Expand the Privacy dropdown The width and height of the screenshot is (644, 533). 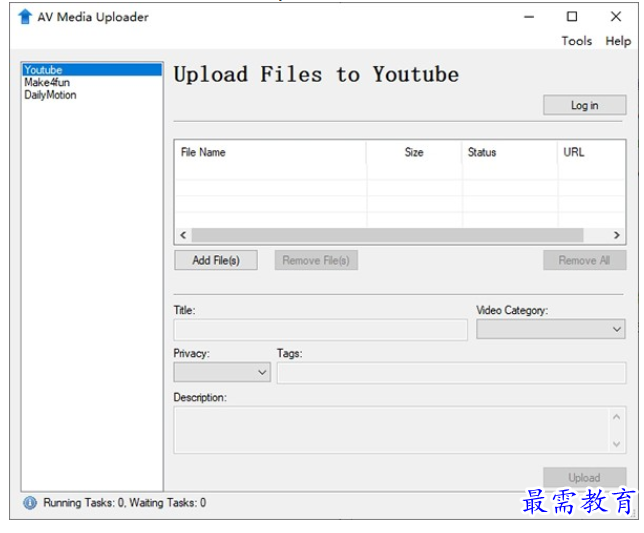pos(222,372)
